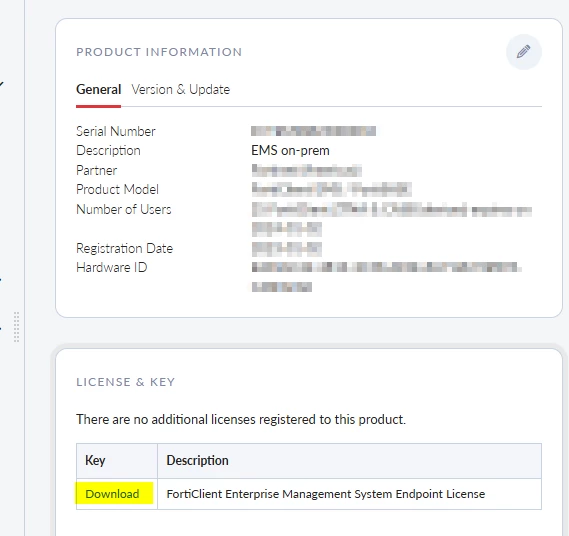569x536 pixels.
Task: Click the EMS on-prem description text
Action: point(290,151)
